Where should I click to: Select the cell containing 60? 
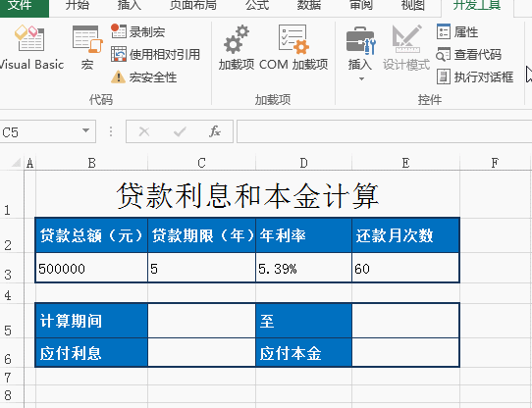405,268
